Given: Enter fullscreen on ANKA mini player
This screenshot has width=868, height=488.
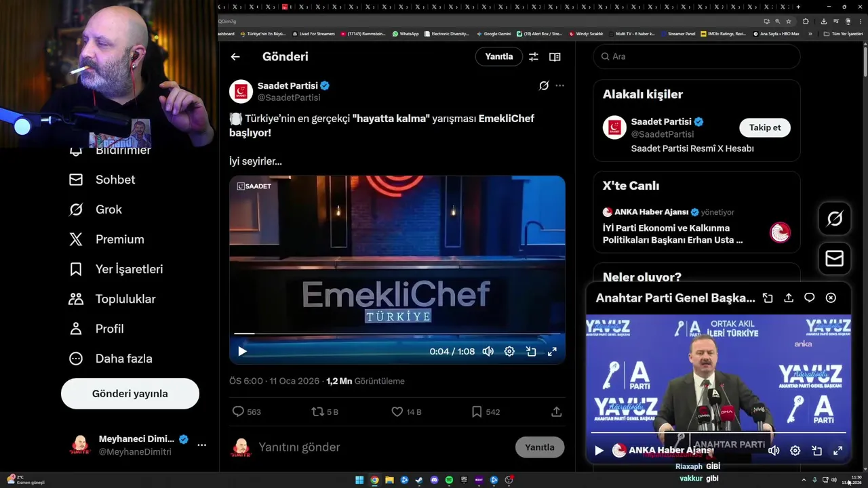Looking at the screenshot, I should 838,451.
